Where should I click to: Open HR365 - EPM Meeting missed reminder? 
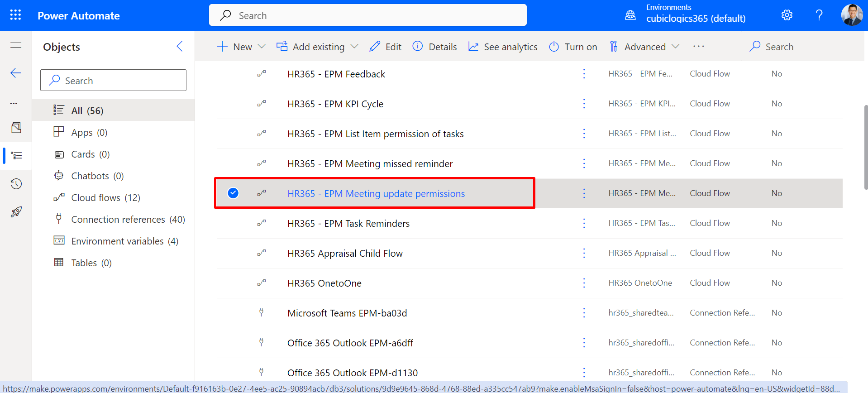click(370, 163)
